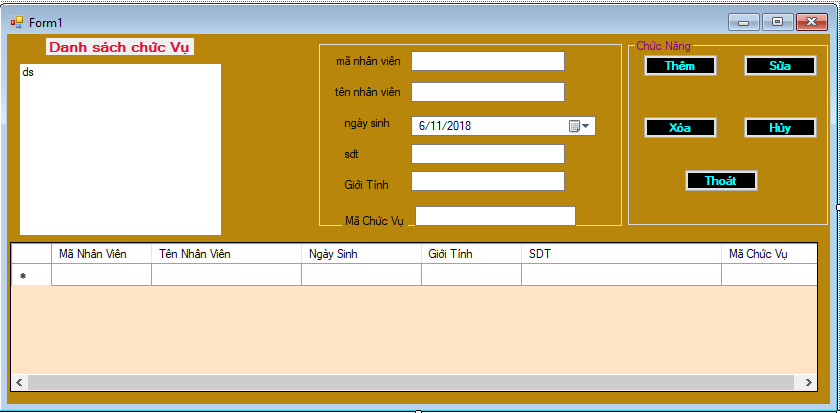Click the Mã Nhân Viên column header
This screenshot has height=413, width=840.
(x=102, y=254)
